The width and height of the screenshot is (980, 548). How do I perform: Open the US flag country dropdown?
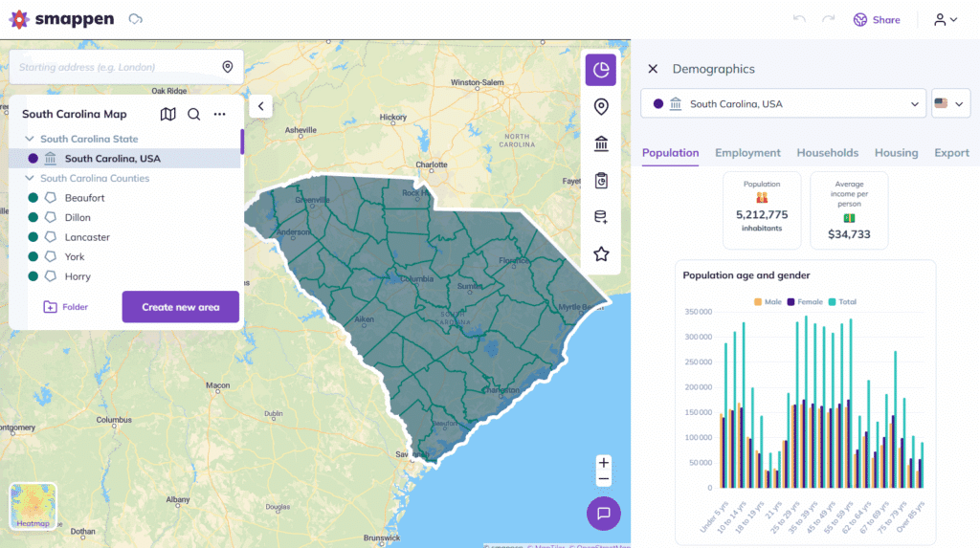(x=950, y=103)
